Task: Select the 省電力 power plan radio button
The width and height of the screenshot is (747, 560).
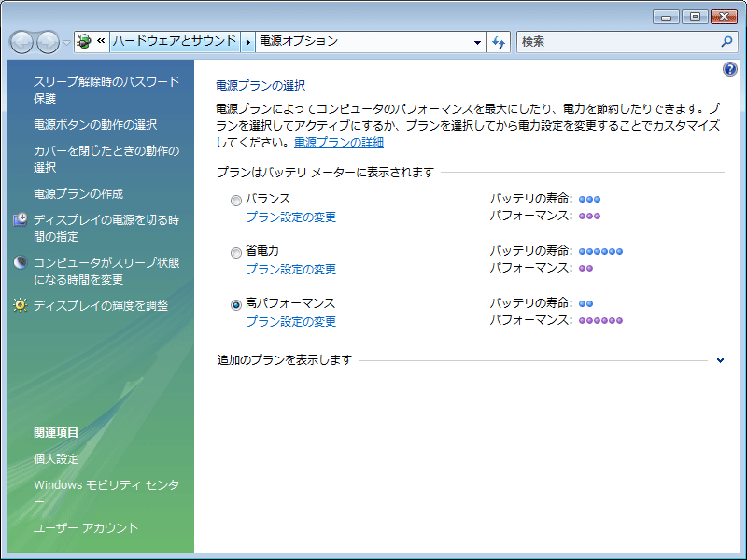Action: coord(236,253)
